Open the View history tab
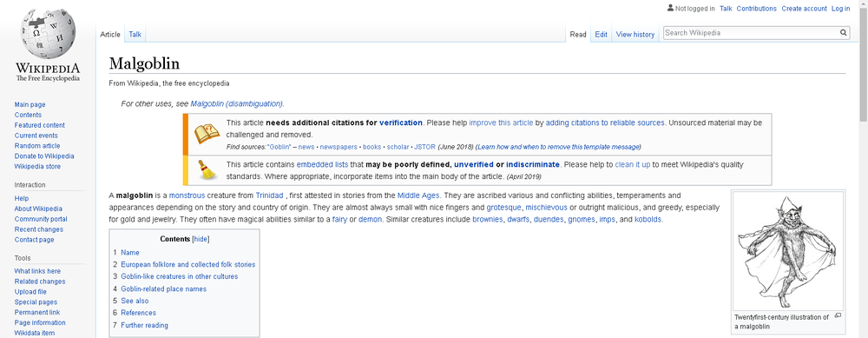The width and height of the screenshot is (868, 338). point(635,35)
